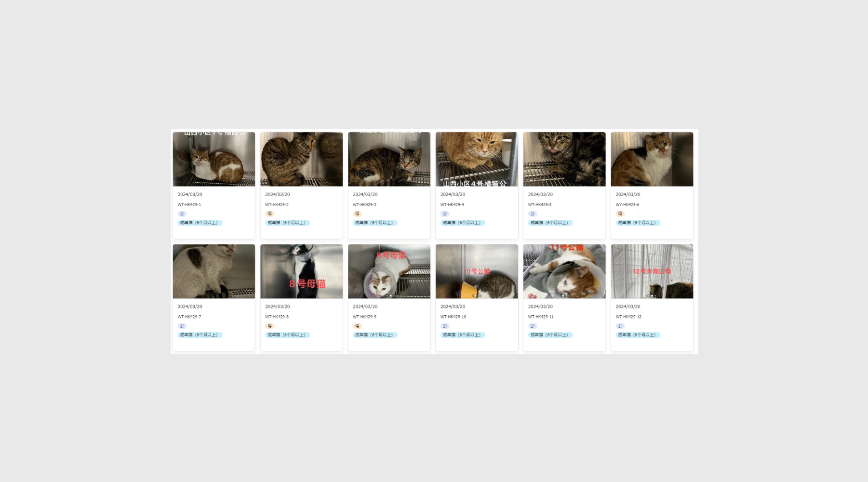The width and height of the screenshot is (868, 482).
Task: Click the 成年猫 age tag on WT-HK429-8
Action: [x=287, y=335]
